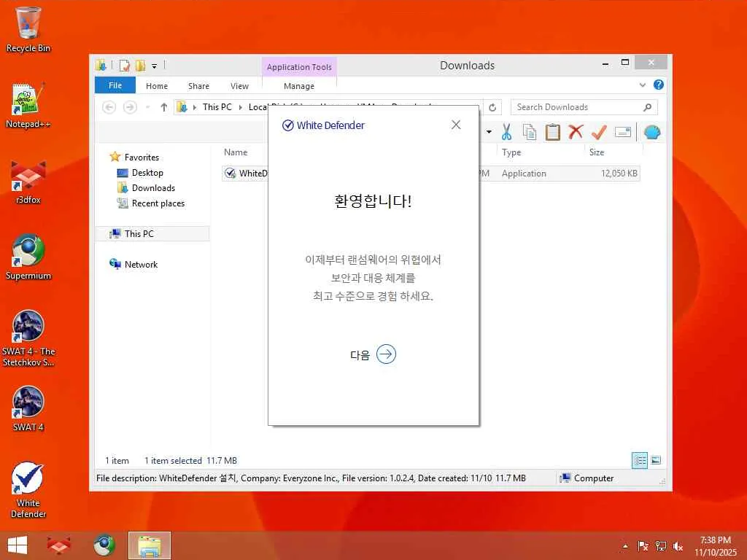Go forward using Explorer forward arrow
This screenshot has width=747, height=560.
coord(130,107)
